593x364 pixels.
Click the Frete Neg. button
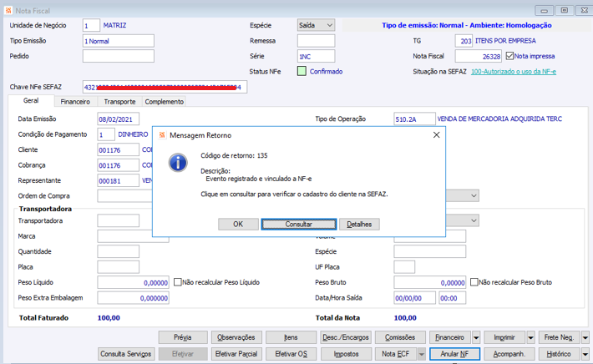point(559,337)
